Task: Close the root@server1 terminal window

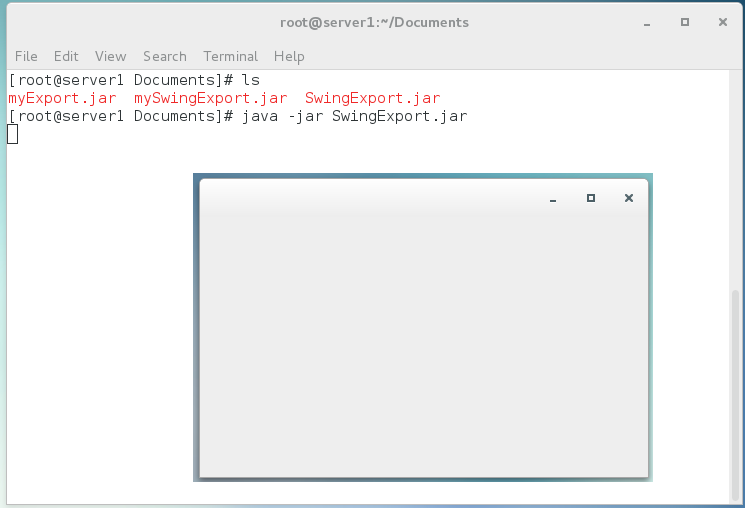Action: [x=723, y=22]
